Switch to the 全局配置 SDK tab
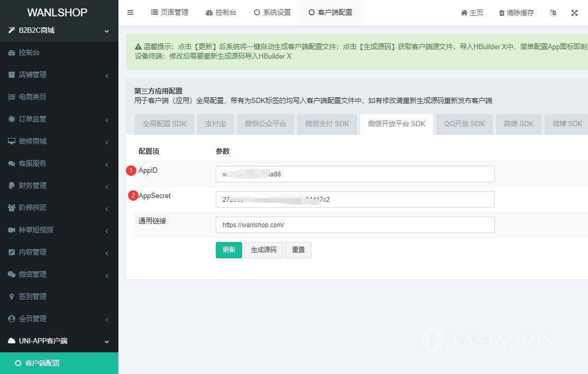 [x=164, y=124]
